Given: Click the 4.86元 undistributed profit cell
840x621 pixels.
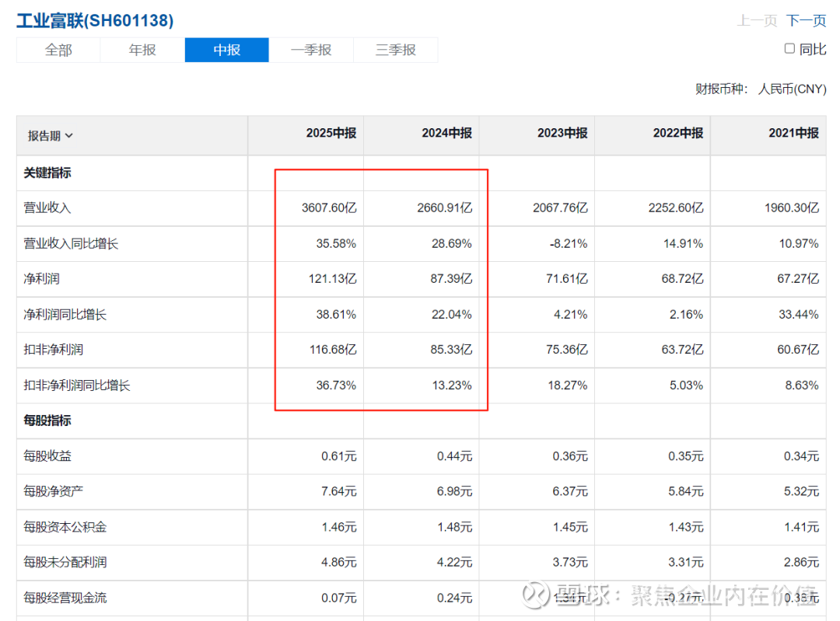Looking at the screenshot, I should 338,562.
